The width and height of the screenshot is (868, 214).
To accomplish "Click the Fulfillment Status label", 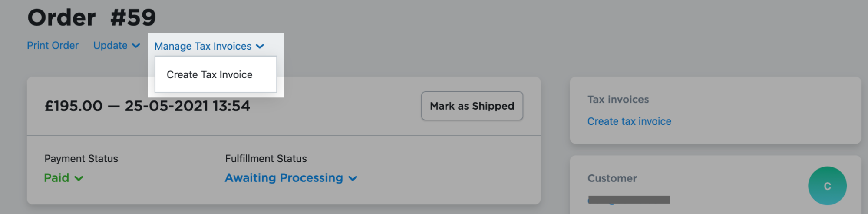I will (266, 159).
